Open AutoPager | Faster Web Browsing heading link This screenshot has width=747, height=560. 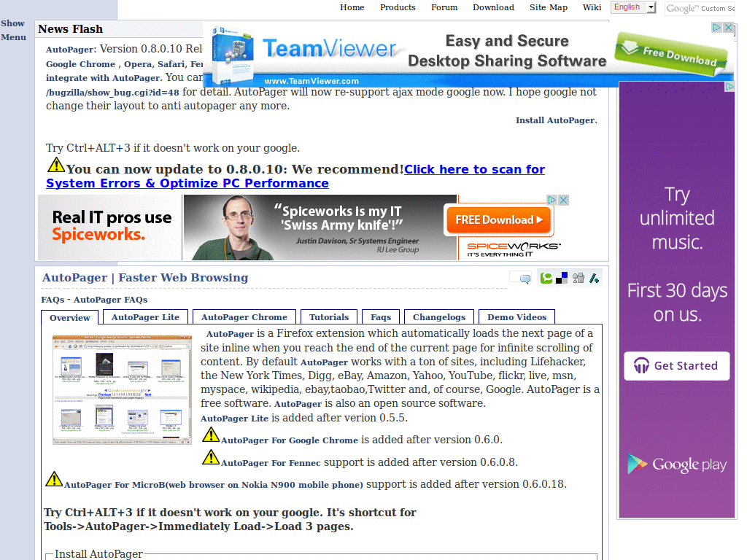[145, 278]
